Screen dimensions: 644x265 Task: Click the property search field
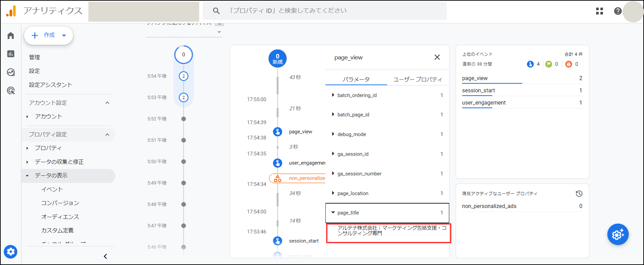pyautogui.click(x=325, y=11)
